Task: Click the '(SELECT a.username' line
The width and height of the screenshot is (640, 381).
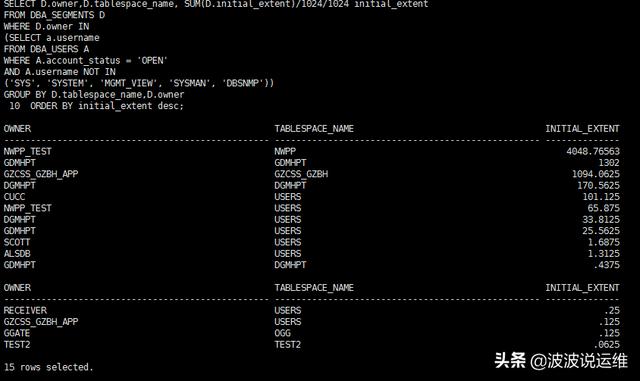Action: point(52,38)
